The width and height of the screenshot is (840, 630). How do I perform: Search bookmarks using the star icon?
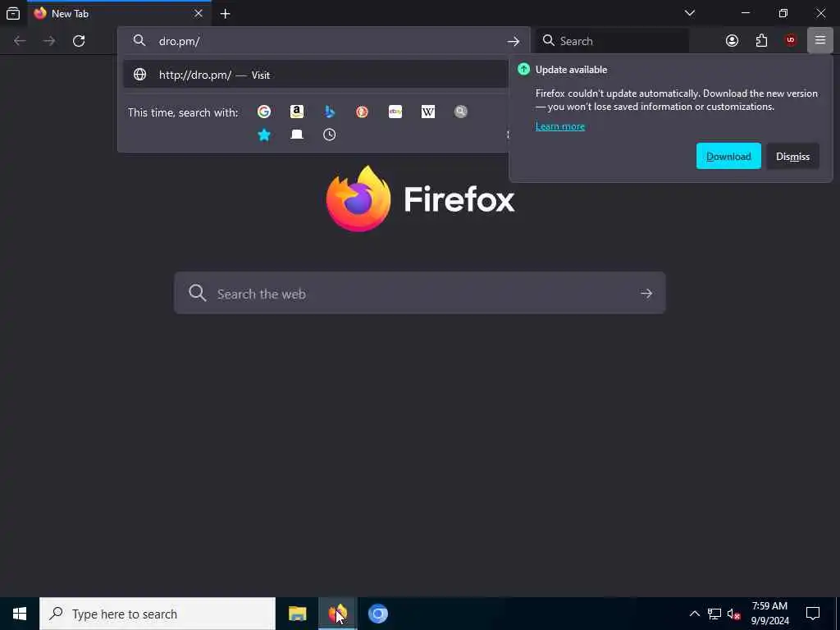263,135
